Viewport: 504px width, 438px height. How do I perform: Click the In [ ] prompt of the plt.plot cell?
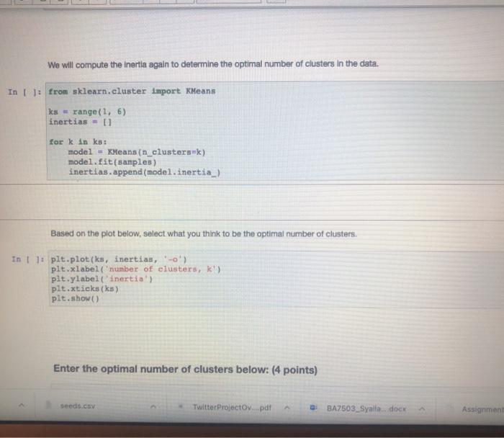pyautogui.click(x=27, y=259)
